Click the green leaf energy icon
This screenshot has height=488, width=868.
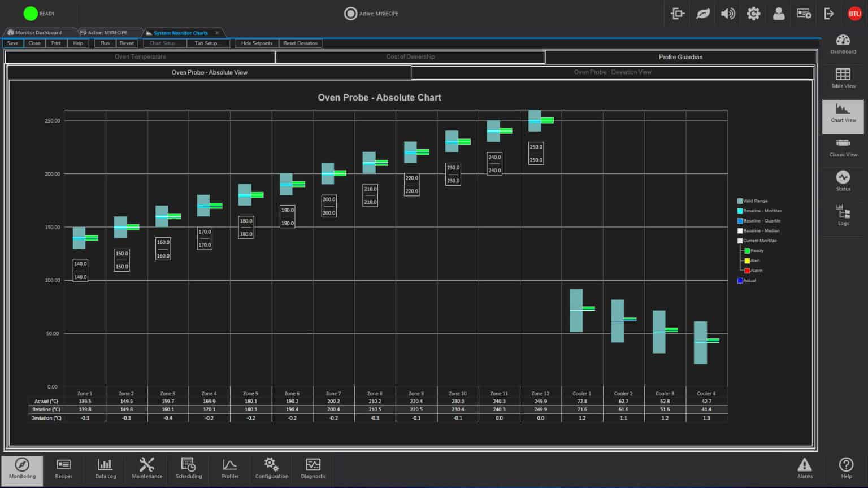point(702,14)
